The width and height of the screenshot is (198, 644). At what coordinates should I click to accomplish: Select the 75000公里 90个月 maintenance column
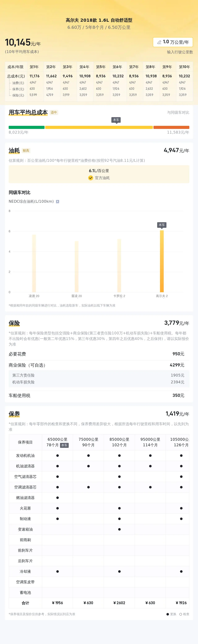[x=88, y=442]
